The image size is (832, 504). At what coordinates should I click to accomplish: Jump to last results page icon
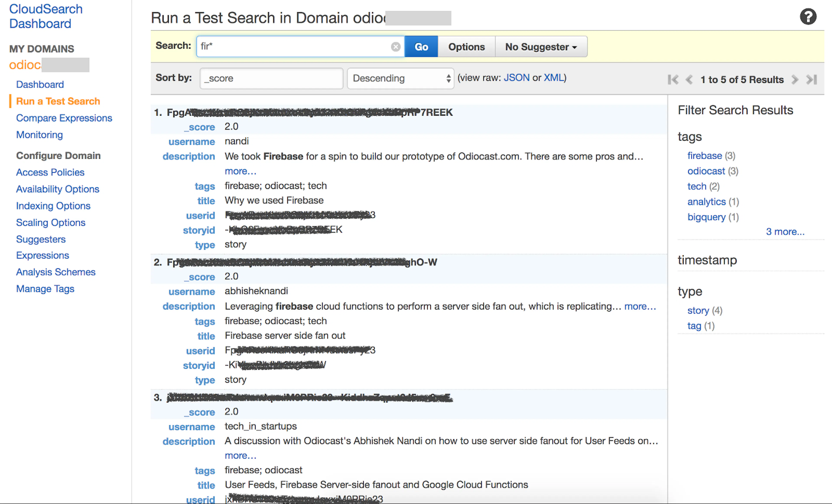pyautogui.click(x=811, y=80)
